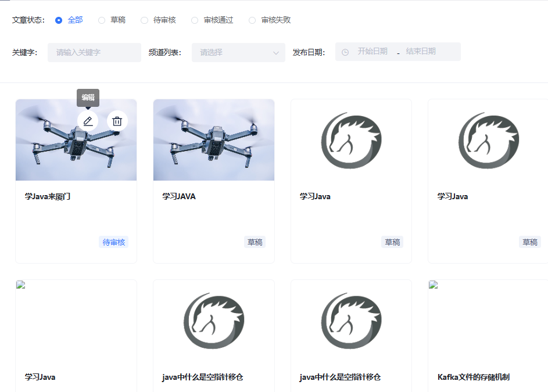
Task: Open the 学Java来厦门 drone thumbnail
Action: 76,140
